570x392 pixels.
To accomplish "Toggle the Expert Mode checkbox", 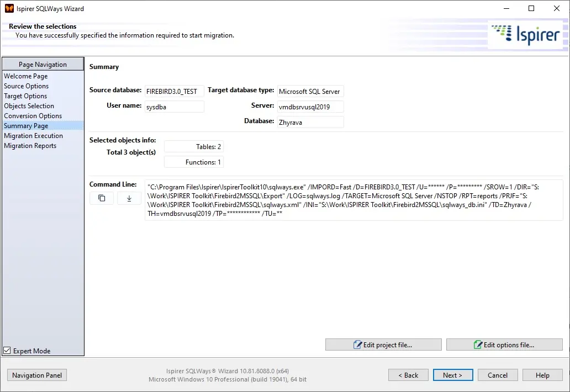I will (x=7, y=351).
